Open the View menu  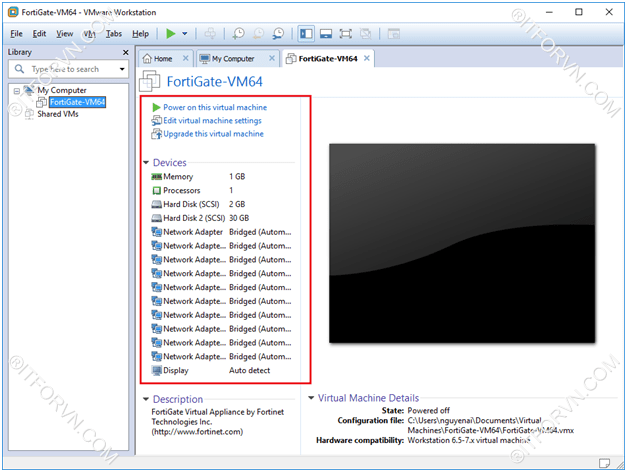64,34
